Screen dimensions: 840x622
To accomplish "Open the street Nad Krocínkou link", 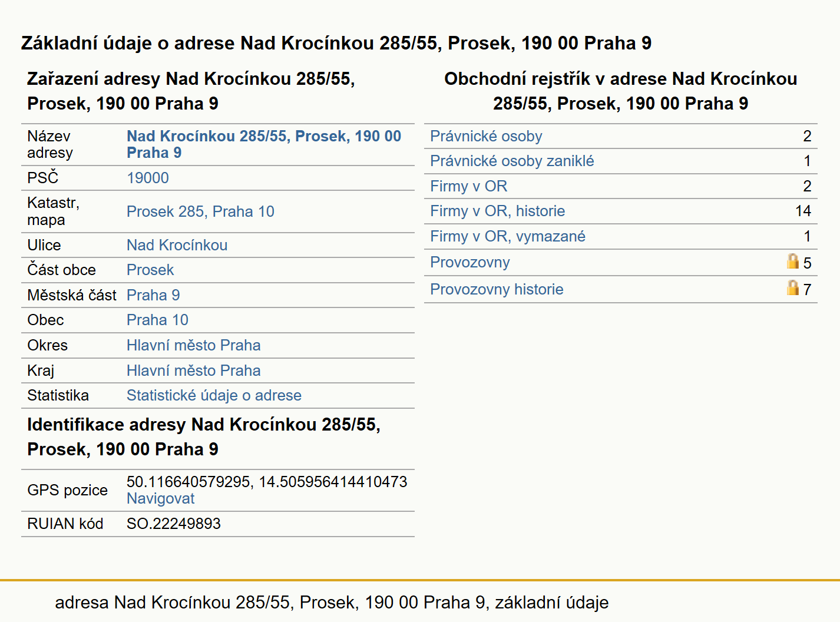I will tap(177, 245).
